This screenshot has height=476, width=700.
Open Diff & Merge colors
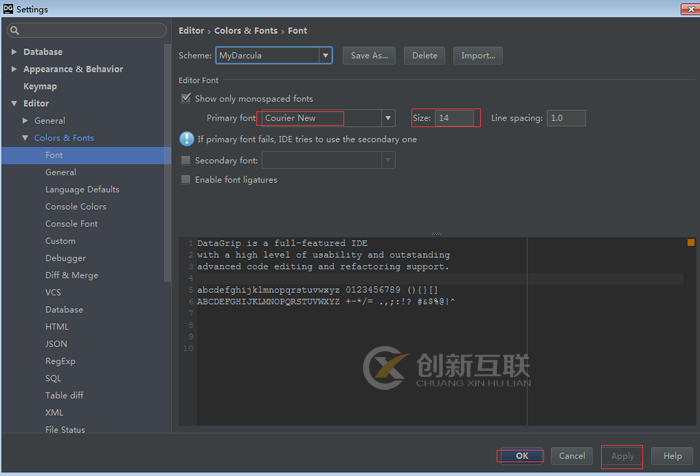(71, 275)
